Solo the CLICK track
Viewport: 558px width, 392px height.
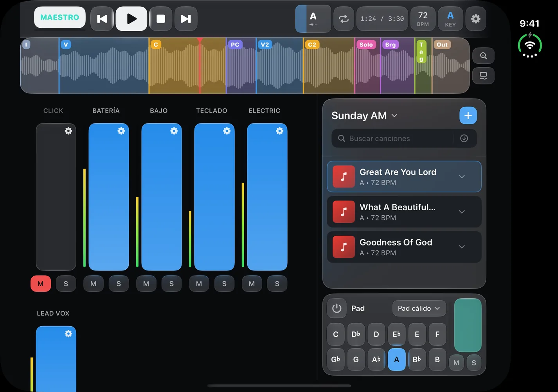(x=66, y=284)
